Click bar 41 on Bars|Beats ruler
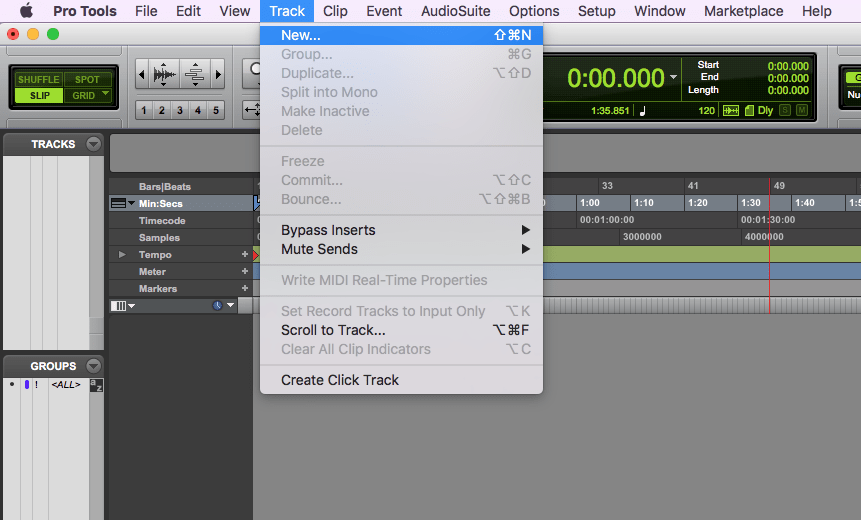The width and height of the screenshot is (861, 520). tap(693, 186)
